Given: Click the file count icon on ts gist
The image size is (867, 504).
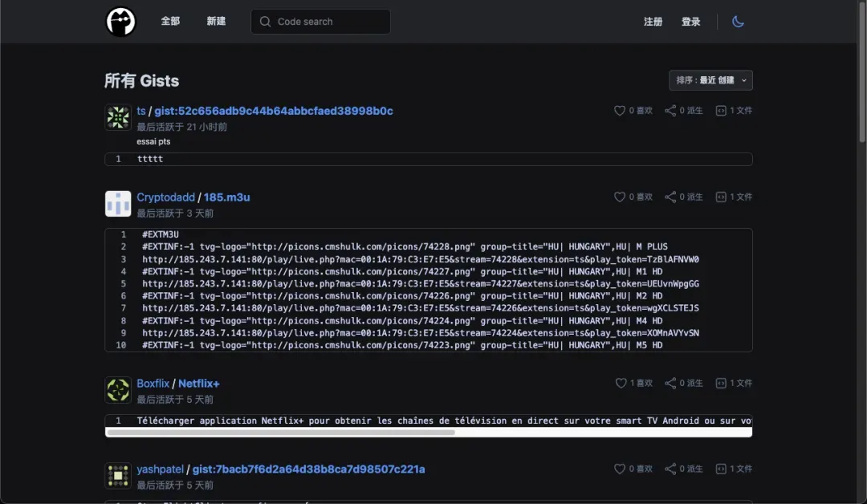Looking at the screenshot, I should [x=721, y=111].
